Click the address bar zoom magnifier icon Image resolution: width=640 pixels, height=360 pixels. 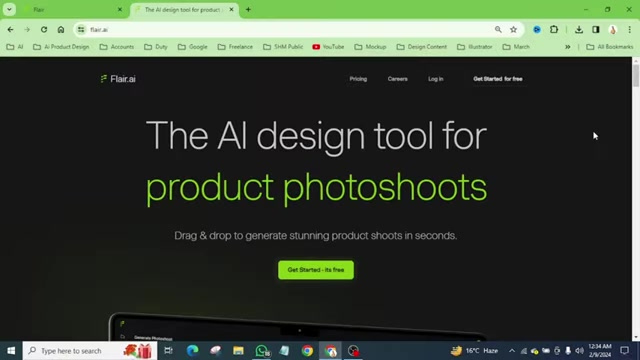[x=498, y=29]
